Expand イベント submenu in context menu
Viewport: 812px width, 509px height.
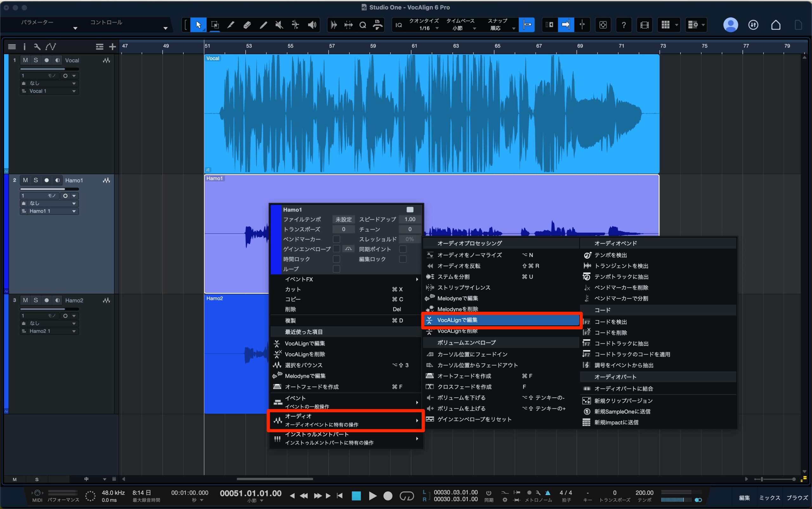(x=346, y=402)
